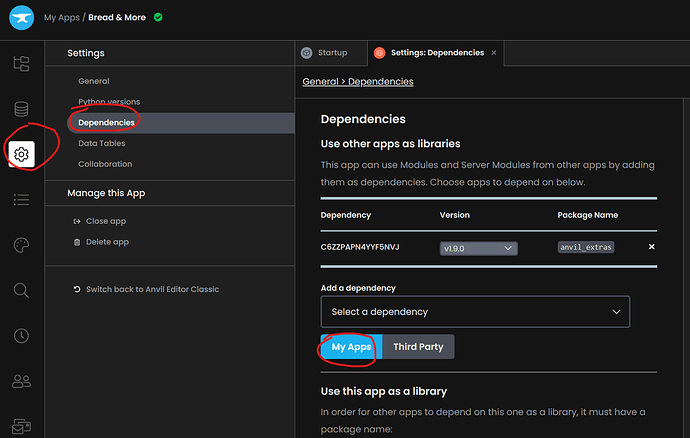
Task: Click the General breadcrumb link
Action: click(320, 81)
